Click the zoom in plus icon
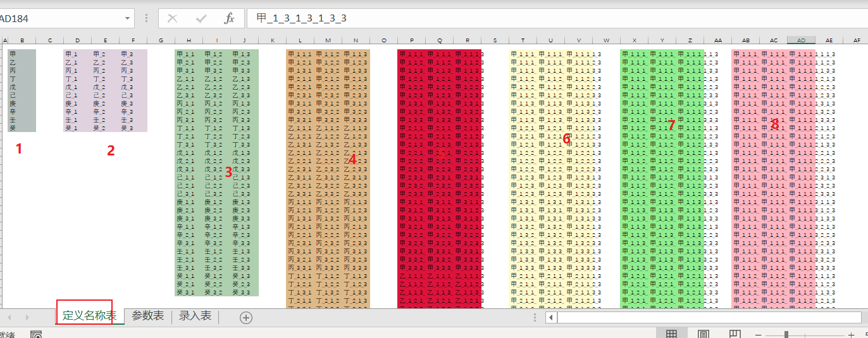This screenshot has height=338, width=868. (851, 335)
